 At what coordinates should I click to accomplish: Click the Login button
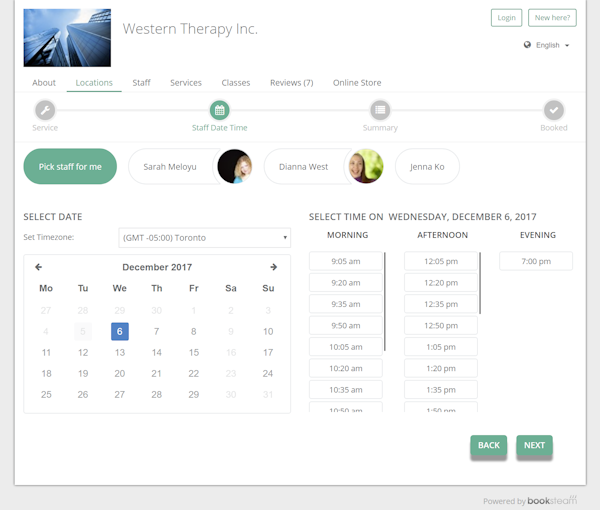click(x=506, y=18)
